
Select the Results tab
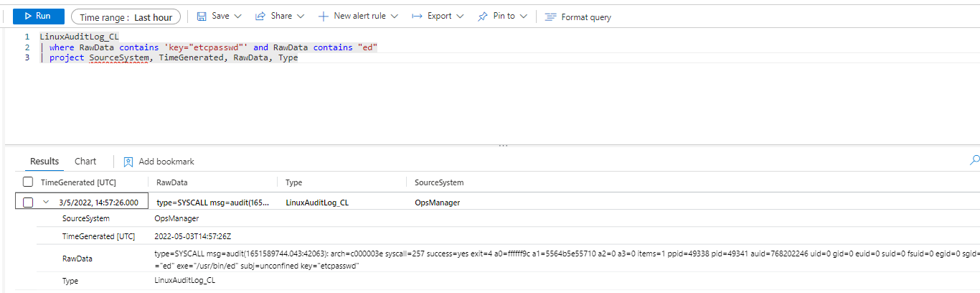[44, 162]
